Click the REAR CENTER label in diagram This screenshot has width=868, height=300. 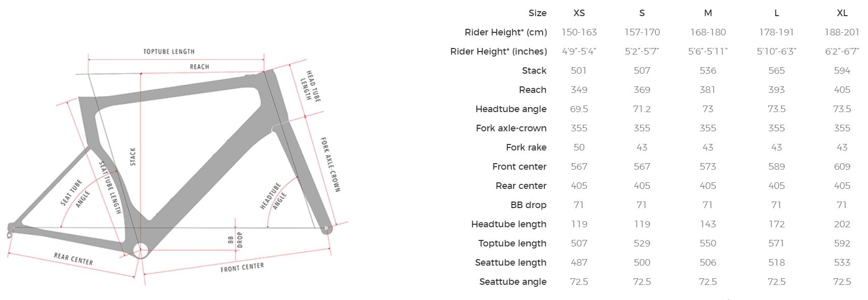pos(73,259)
